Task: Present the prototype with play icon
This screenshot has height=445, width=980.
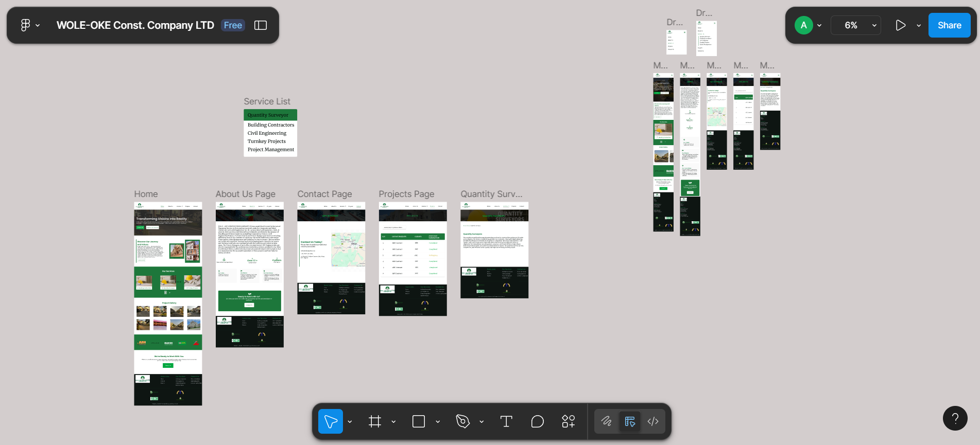Action: point(900,25)
